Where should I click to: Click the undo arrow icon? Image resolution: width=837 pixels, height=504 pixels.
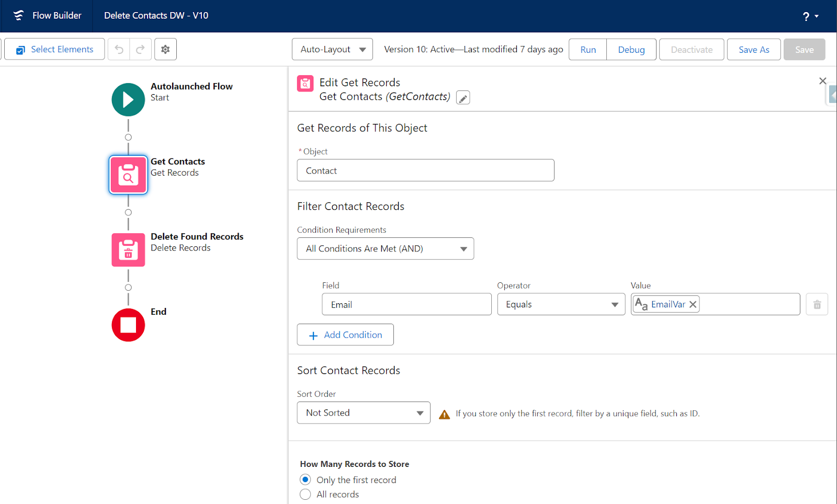click(x=119, y=49)
